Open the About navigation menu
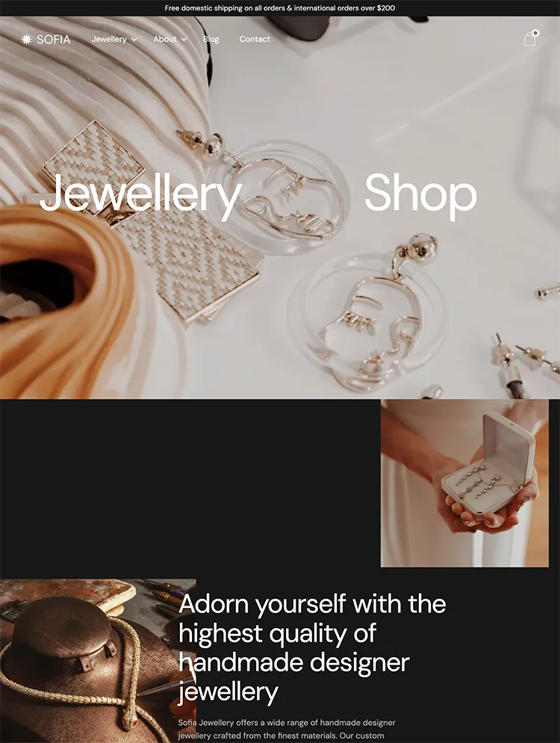 [165, 40]
